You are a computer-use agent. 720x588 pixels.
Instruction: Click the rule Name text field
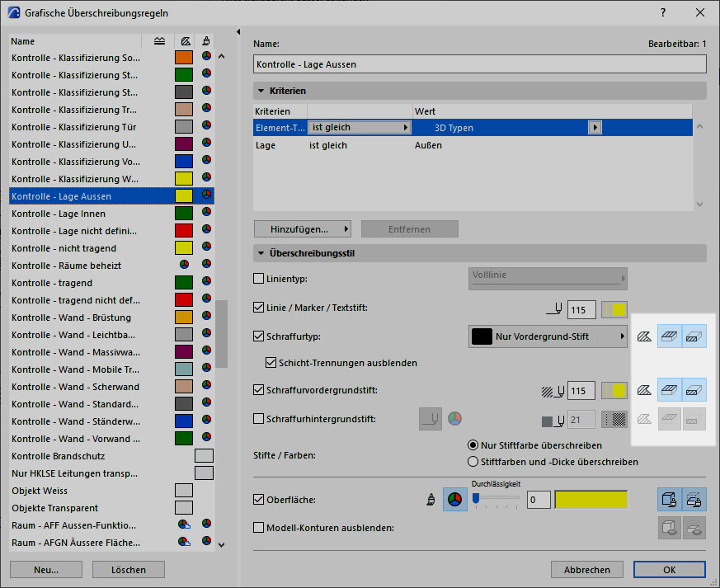click(x=480, y=64)
